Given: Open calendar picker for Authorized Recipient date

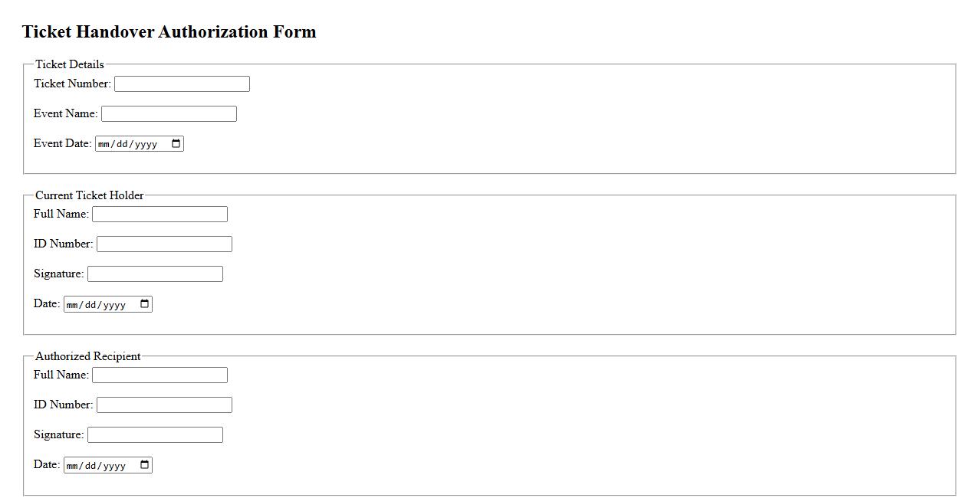Looking at the screenshot, I should (144, 465).
